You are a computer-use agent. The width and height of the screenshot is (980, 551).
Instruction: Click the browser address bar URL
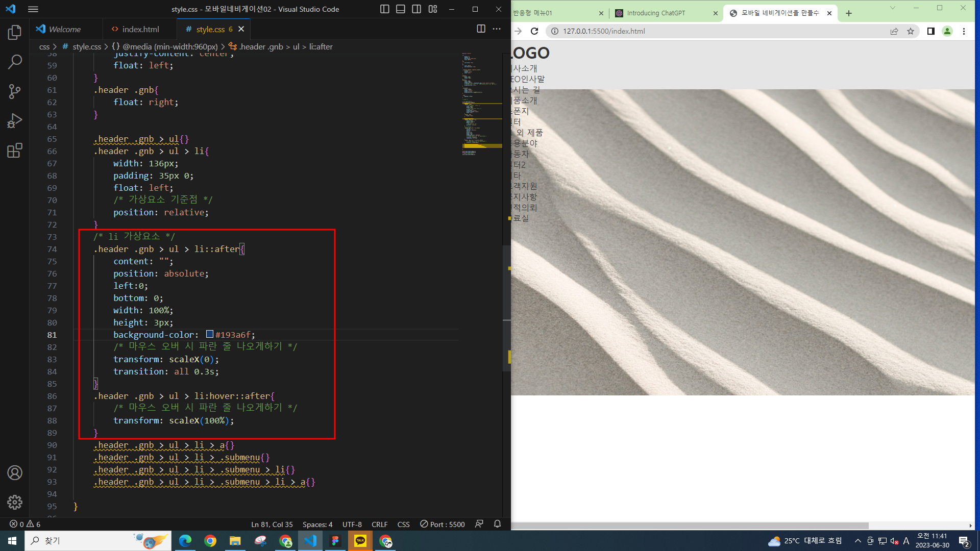click(604, 31)
